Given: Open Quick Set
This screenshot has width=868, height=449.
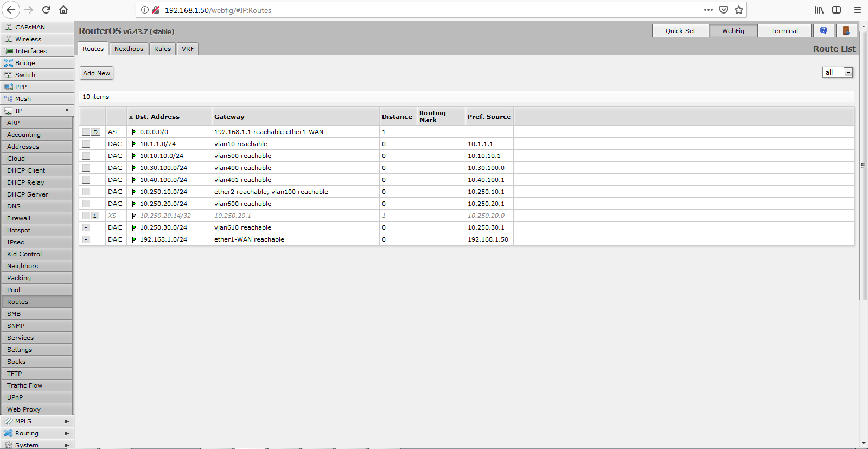Looking at the screenshot, I should tap(680, 31).
